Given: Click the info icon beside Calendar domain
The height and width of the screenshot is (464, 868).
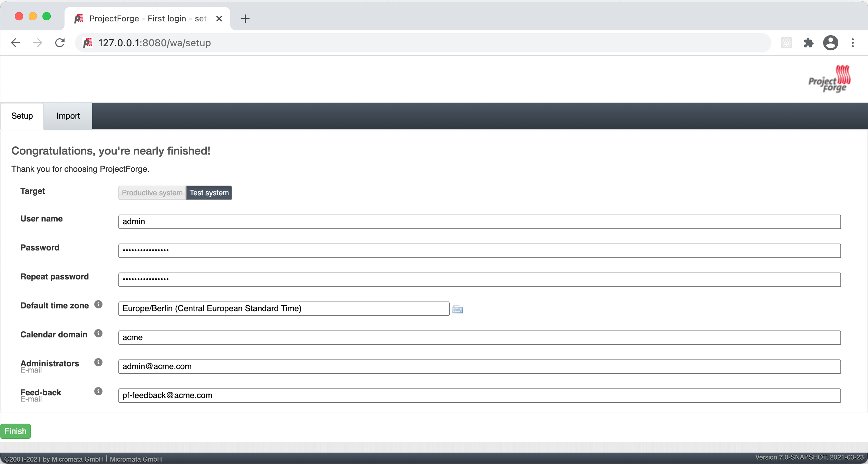Looking at the screenshot, I should click(x=99, y=333).
